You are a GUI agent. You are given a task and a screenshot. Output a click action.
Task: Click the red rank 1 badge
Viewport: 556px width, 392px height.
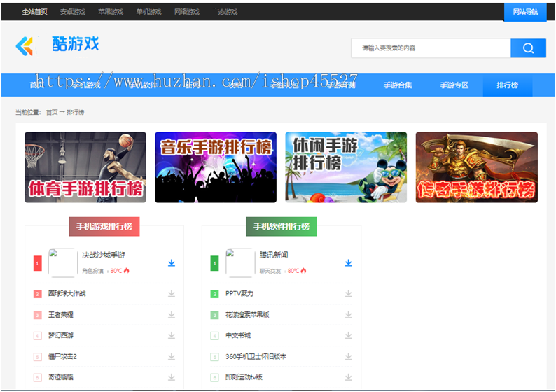coord(38,264)
